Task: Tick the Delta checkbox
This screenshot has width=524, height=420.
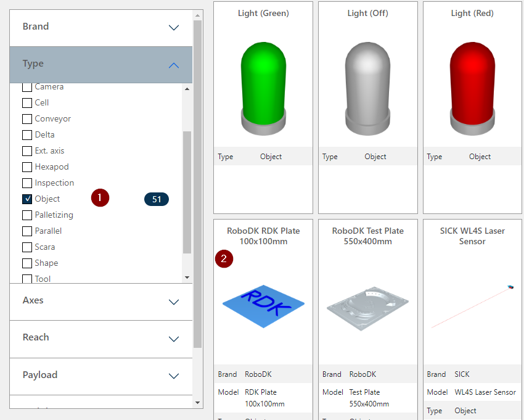Action: point(27,135)
